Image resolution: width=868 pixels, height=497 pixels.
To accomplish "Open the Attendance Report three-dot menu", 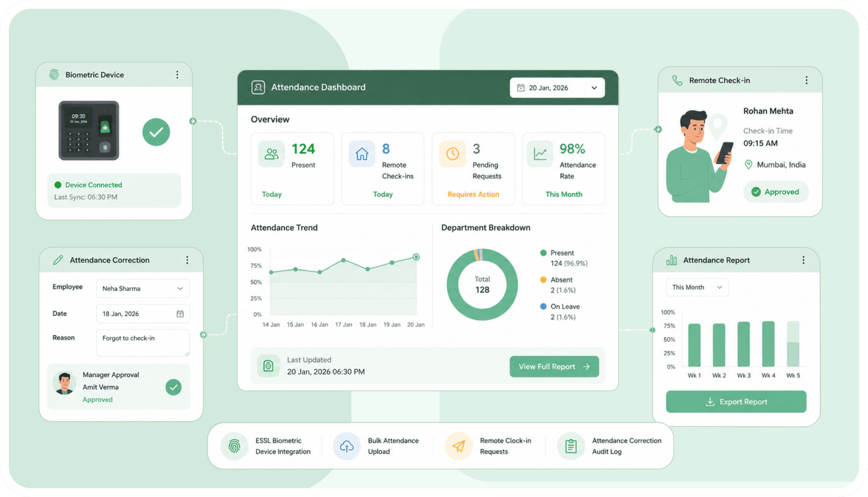I will (804, 260).
